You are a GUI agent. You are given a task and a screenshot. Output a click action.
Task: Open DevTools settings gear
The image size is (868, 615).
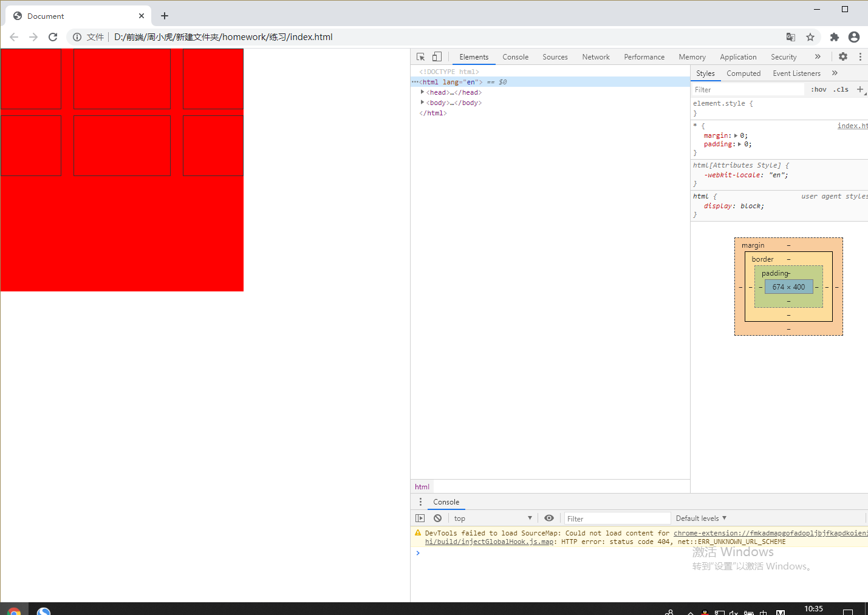[843, 56]
